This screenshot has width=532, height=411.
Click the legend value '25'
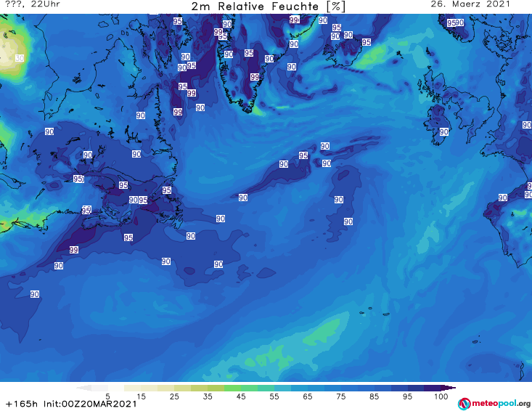tap(174, 396)
